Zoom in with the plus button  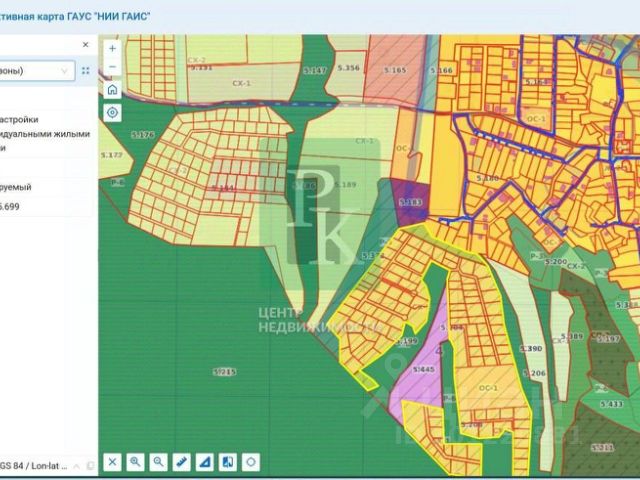point(112,49)
